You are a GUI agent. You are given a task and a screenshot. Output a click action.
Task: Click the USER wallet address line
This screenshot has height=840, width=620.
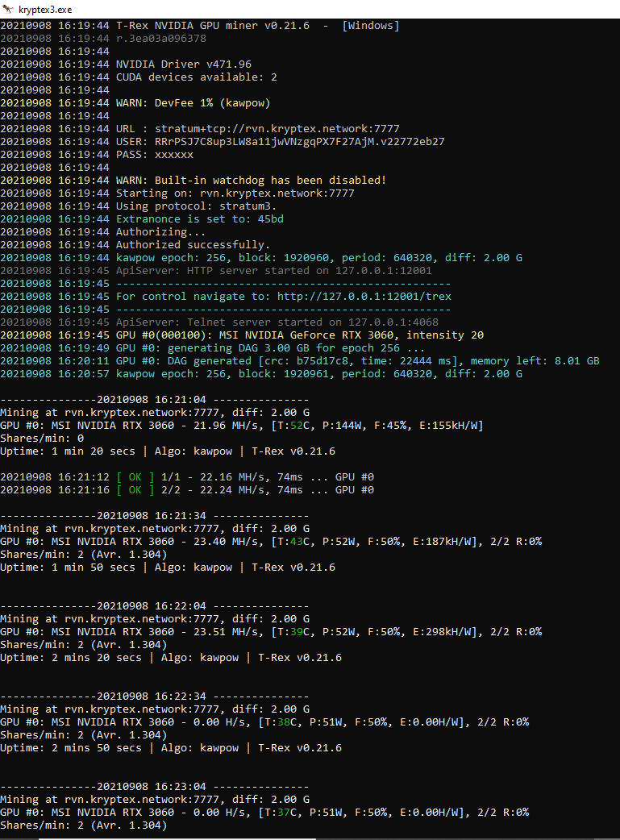(223, 141)
